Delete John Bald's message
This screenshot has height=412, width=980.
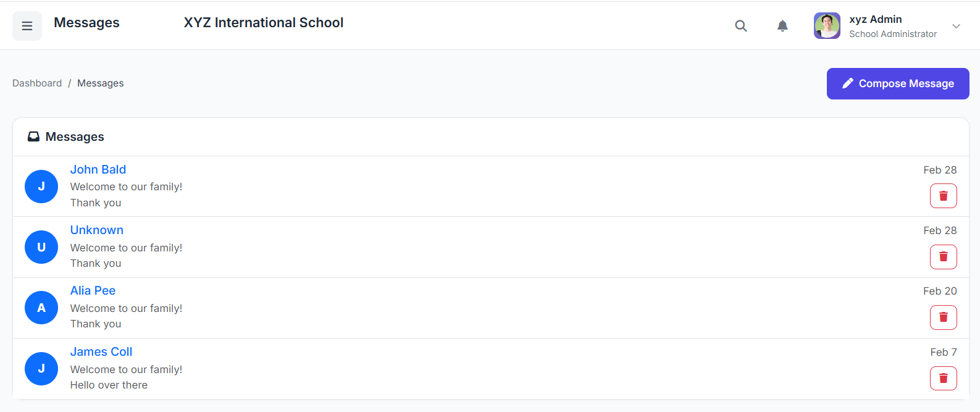(944, 196)
